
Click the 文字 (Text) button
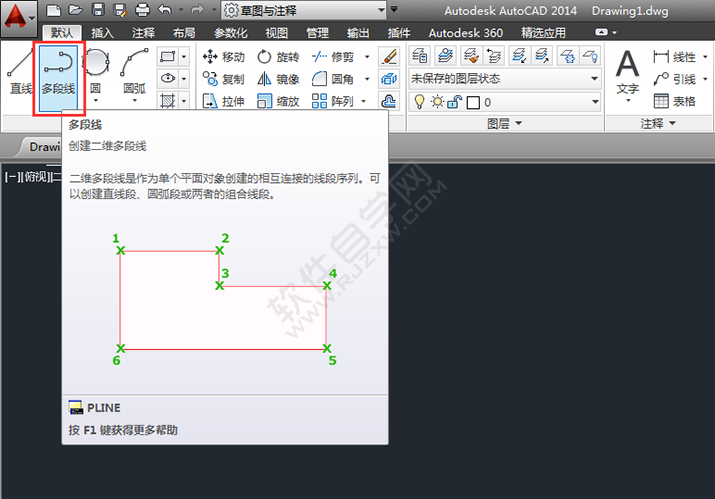click(x=627, y=74)
